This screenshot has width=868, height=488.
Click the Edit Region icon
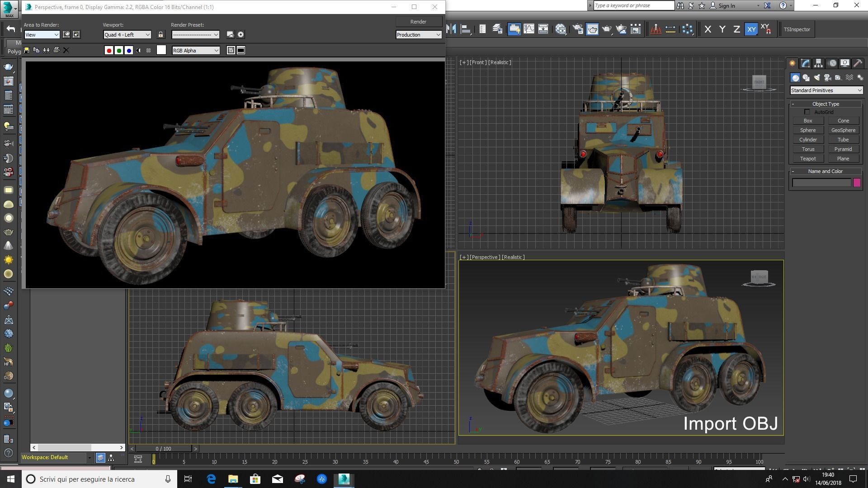pos(66,35)
